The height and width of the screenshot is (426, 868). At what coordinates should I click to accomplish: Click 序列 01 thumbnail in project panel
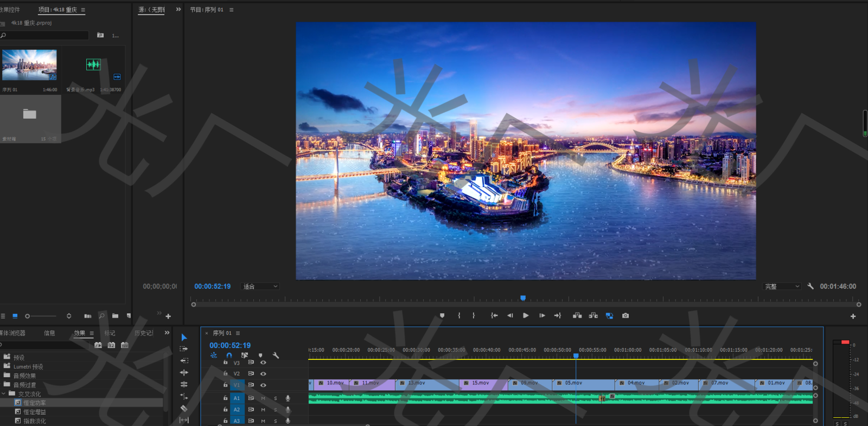click(29, 65)
